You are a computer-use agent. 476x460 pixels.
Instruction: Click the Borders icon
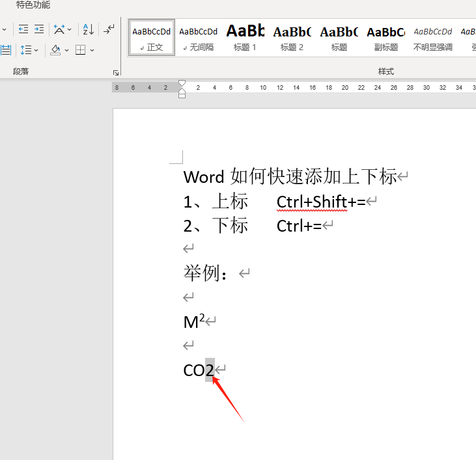81,49
